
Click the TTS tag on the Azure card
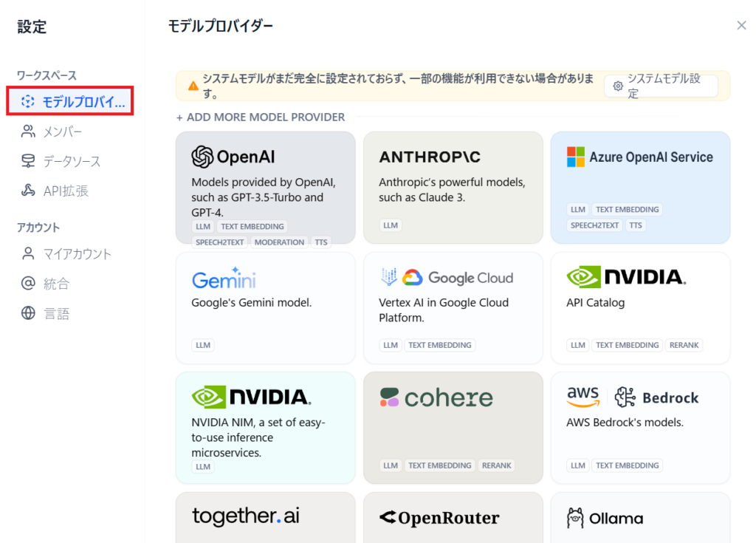636,225
